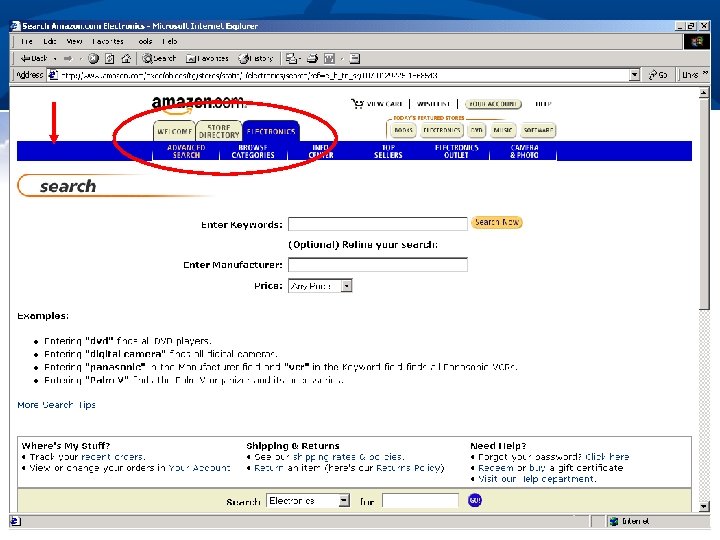The image size is (720, 540).
Task: Click the Redeem or buy gift certificate link
Action: click(551, 468)
